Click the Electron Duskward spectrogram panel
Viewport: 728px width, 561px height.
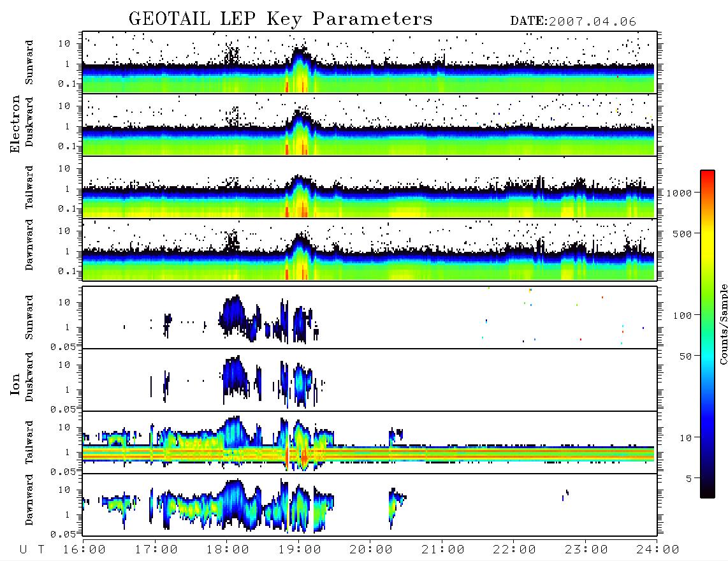[x=370, y=124]
